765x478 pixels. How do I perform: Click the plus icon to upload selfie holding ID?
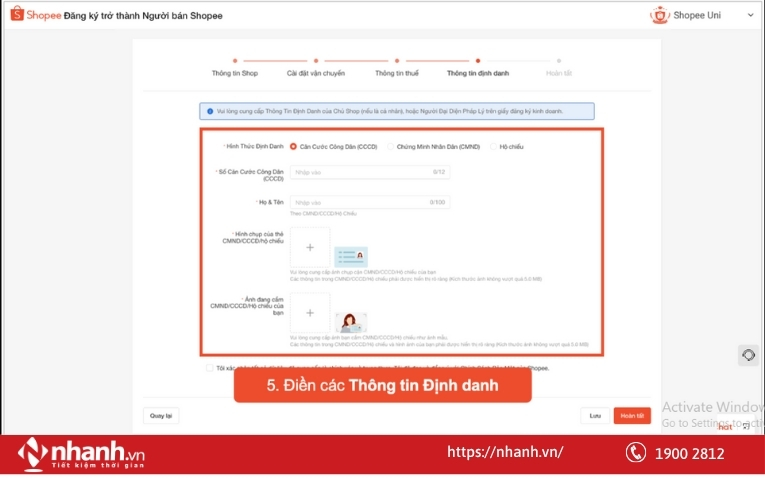point(310,313)
